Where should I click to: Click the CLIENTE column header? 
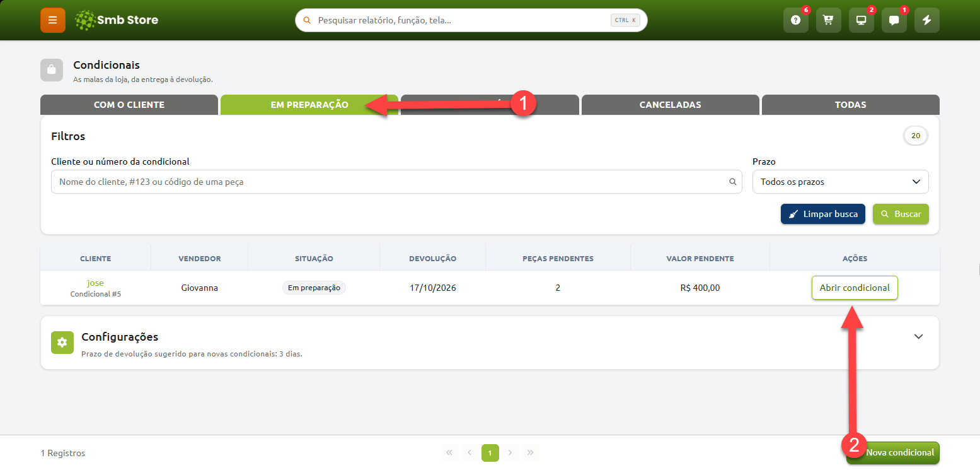tap(96, 259)
